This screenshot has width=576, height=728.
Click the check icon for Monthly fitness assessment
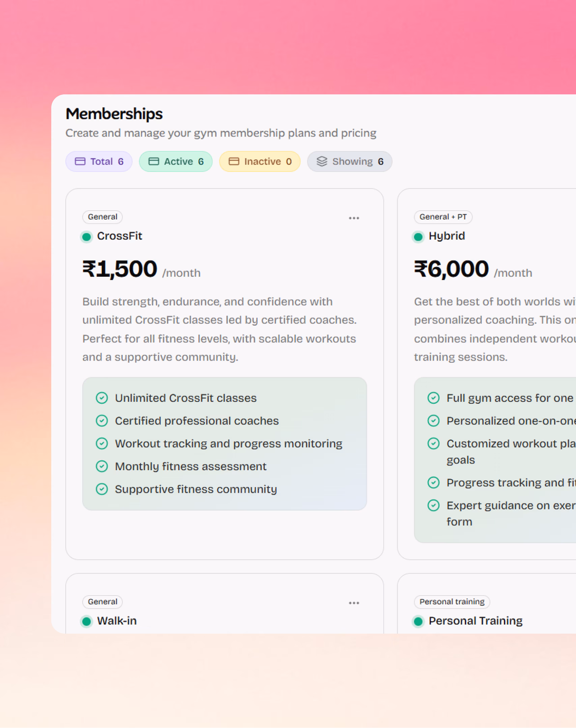[x=102, y=466]
